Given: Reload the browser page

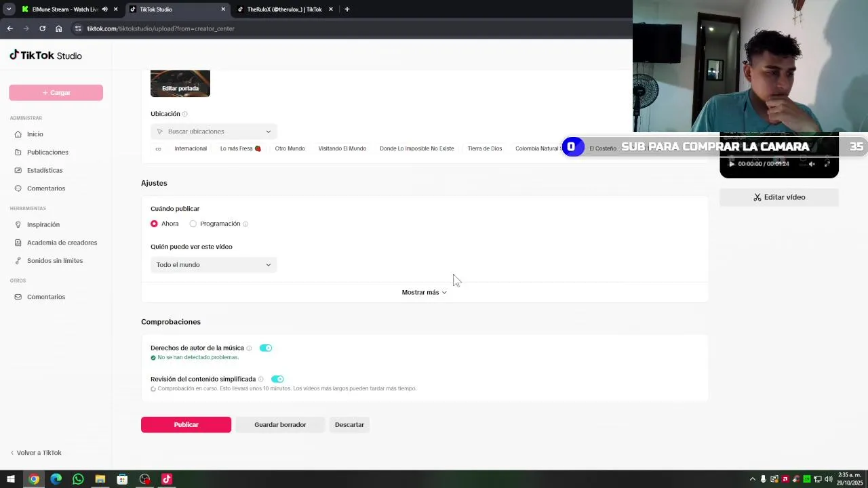Looking at the screenshot, I should [42, 28].
